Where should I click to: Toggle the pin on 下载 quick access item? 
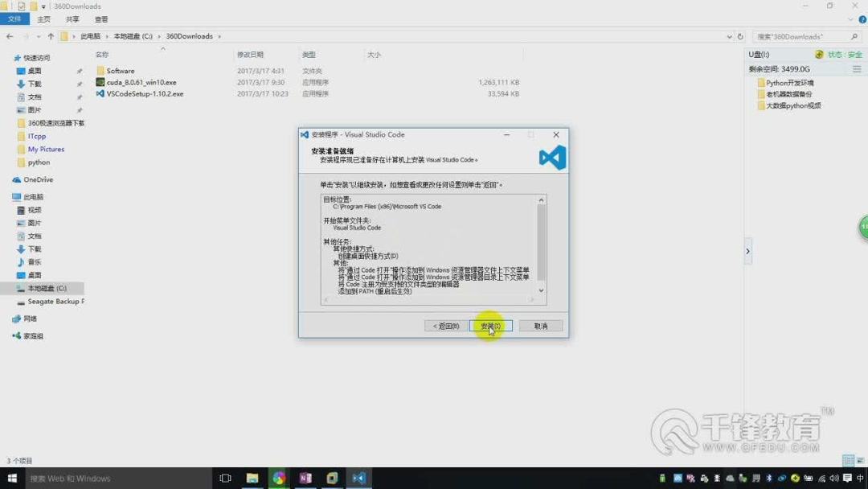78,84
